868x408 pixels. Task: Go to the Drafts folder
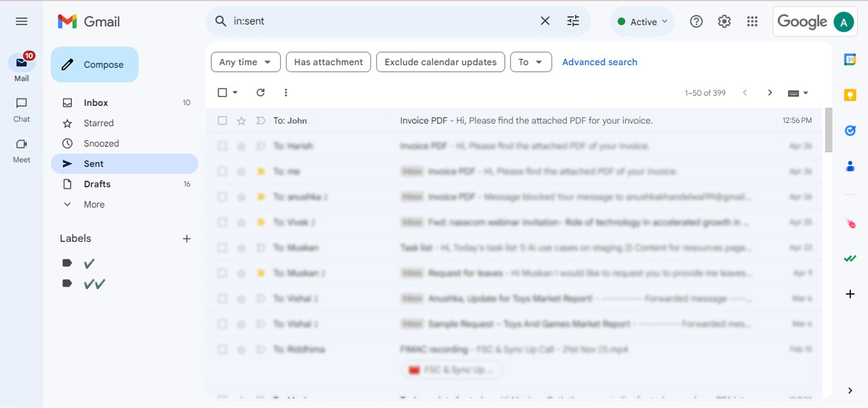click(97, 184)
